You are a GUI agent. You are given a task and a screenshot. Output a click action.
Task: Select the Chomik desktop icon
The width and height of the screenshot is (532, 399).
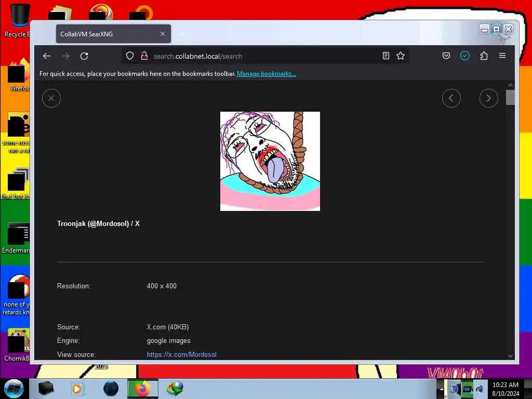pyautogui.click(x=17, y=344)
